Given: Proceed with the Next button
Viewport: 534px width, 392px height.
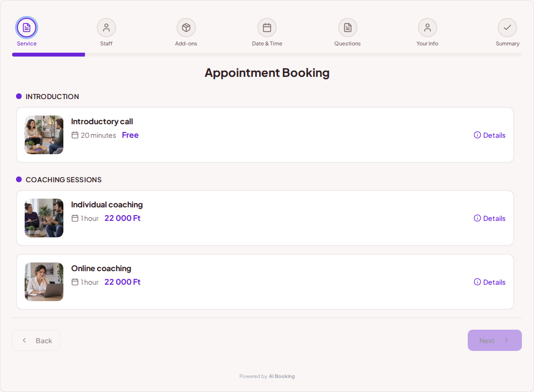Looking at the screenshot, I should pos(494,340).
